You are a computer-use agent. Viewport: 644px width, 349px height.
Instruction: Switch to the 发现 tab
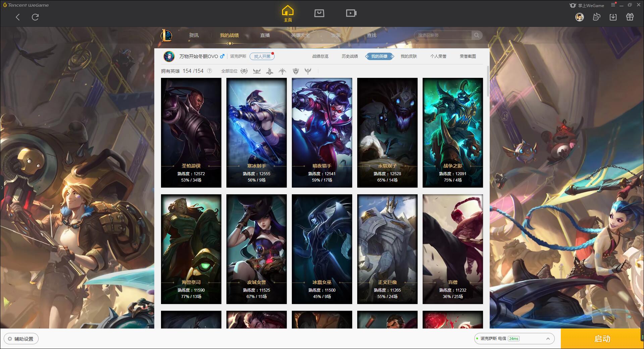pyautogui.click(x=336, y=35)
